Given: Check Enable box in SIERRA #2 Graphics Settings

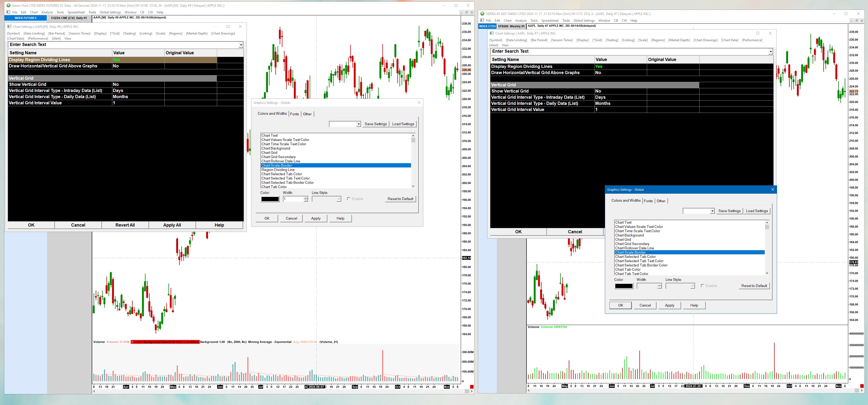Looking at the screenshot, I should point(702,286).
